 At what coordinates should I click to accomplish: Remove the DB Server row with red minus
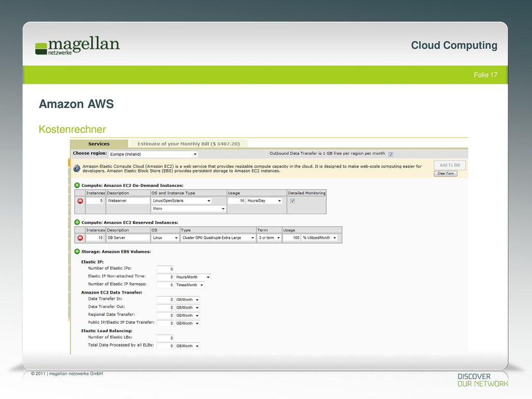(80, 238)
